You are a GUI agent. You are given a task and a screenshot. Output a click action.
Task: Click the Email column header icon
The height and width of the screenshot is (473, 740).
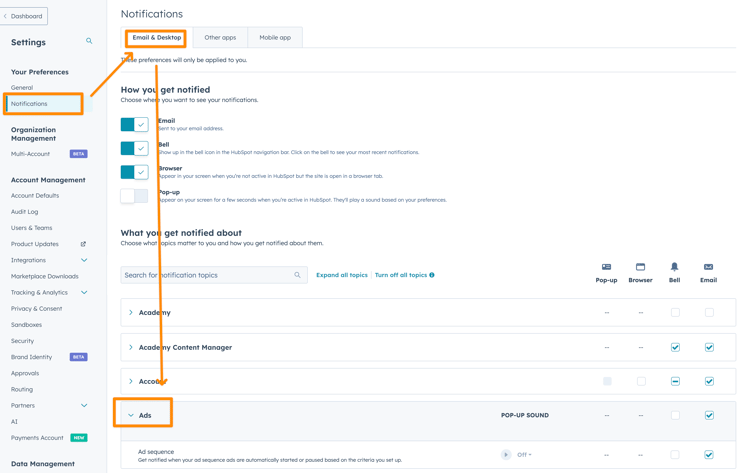tap(708, 267)
